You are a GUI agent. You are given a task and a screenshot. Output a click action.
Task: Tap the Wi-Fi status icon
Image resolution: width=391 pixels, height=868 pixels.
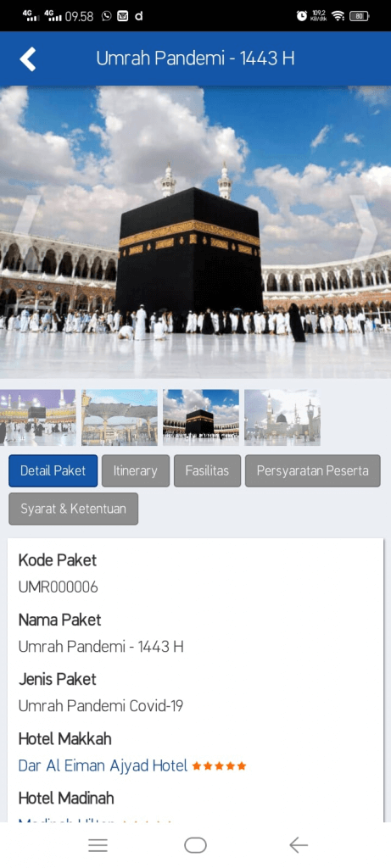click(338, 16)
